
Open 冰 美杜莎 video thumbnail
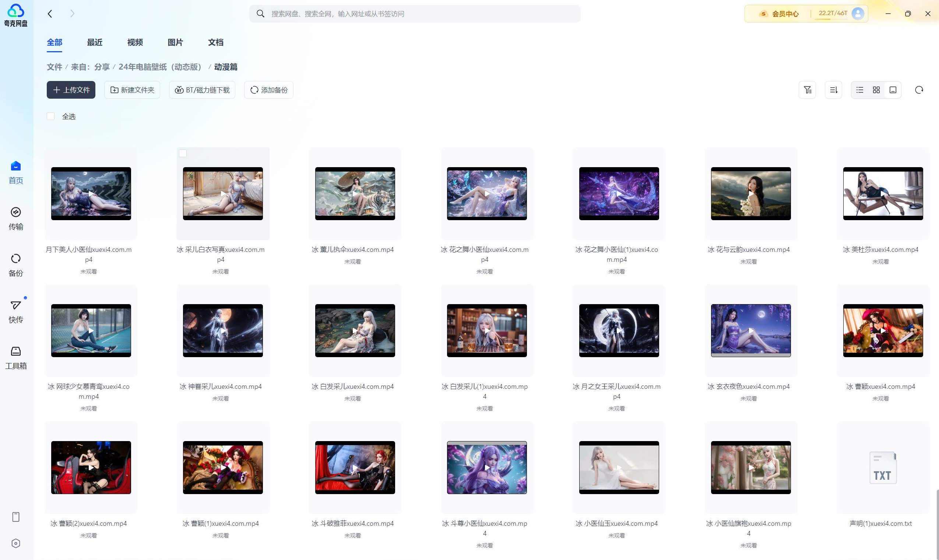[x=883, y=194]
